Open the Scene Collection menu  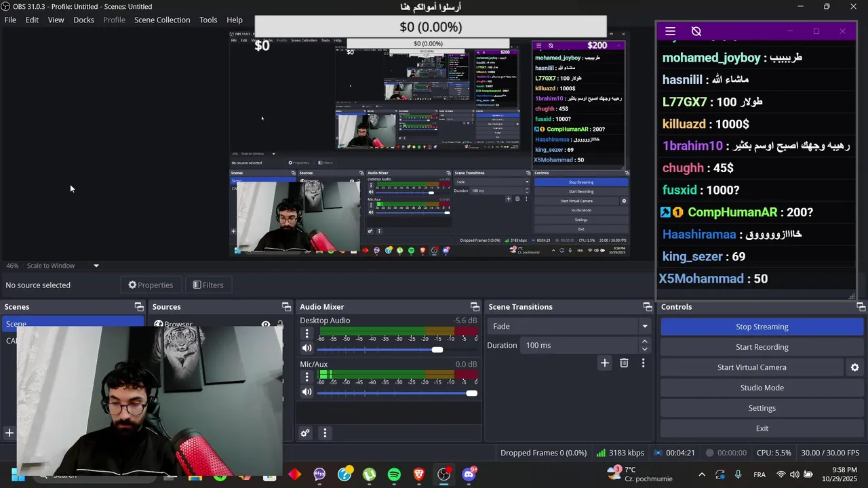(x=162, y=20)
